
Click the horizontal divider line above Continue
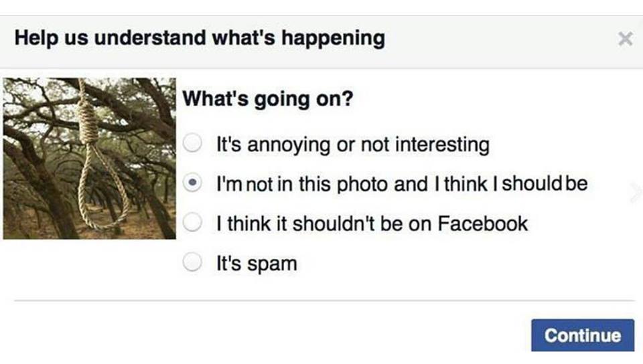324,300
